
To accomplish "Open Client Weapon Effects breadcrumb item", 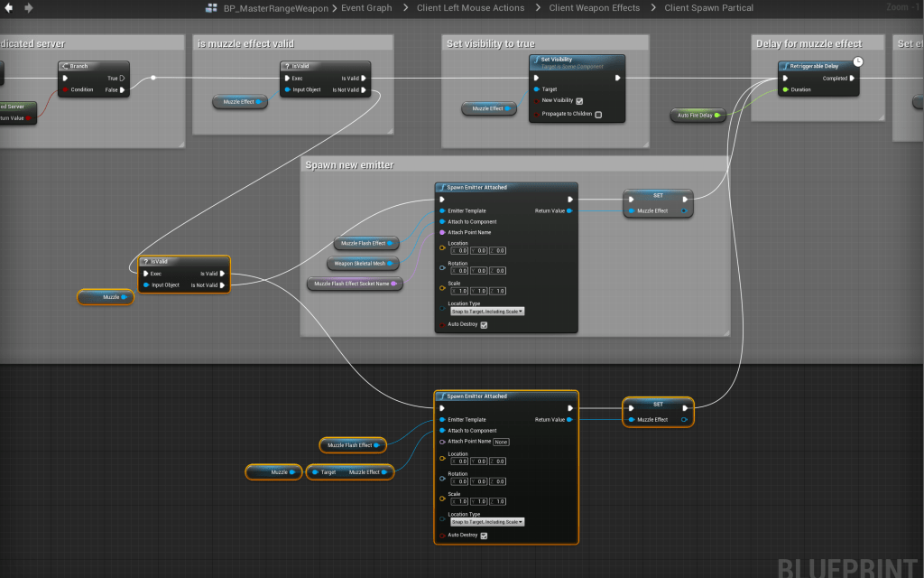I will click(x=595, y=8).
